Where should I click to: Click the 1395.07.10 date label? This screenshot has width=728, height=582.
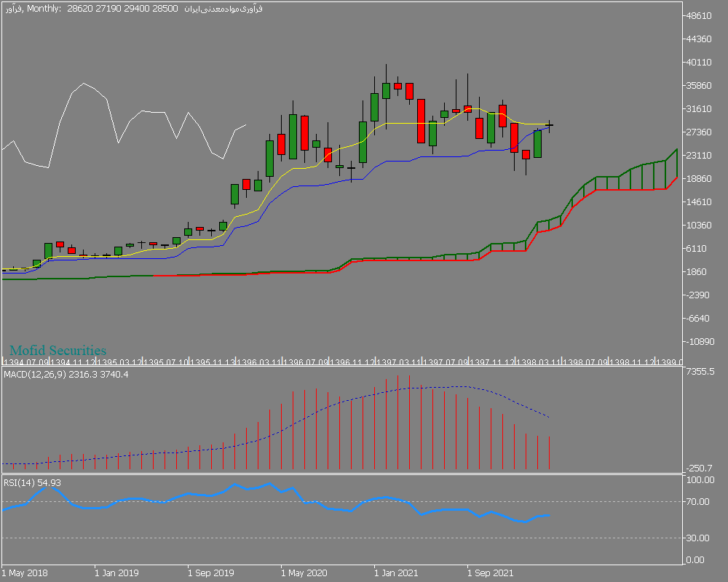point(166,362)
